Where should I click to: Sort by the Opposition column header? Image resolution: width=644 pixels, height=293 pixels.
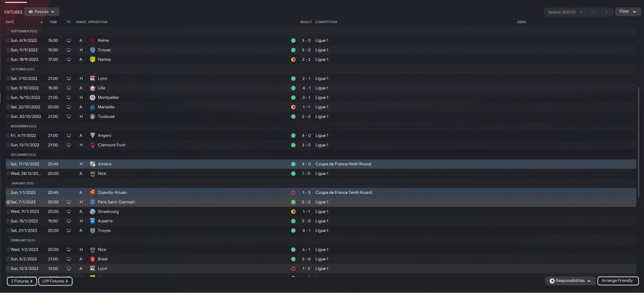pyautogui.click(x=98, y=22)
